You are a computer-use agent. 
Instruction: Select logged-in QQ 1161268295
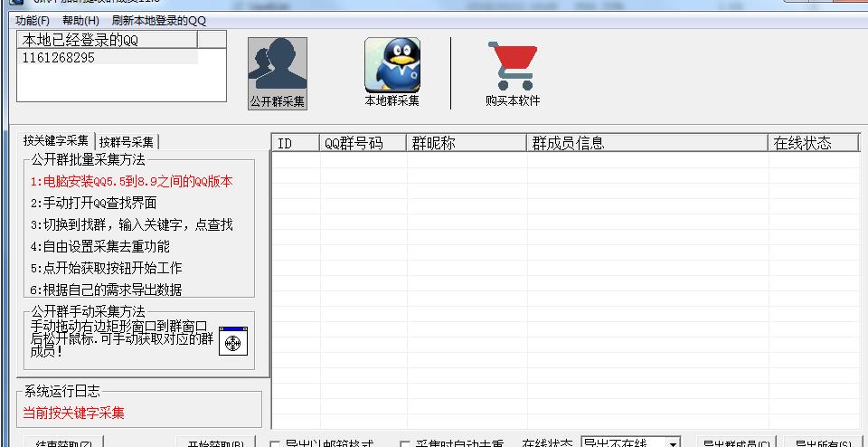coord(108,58)
